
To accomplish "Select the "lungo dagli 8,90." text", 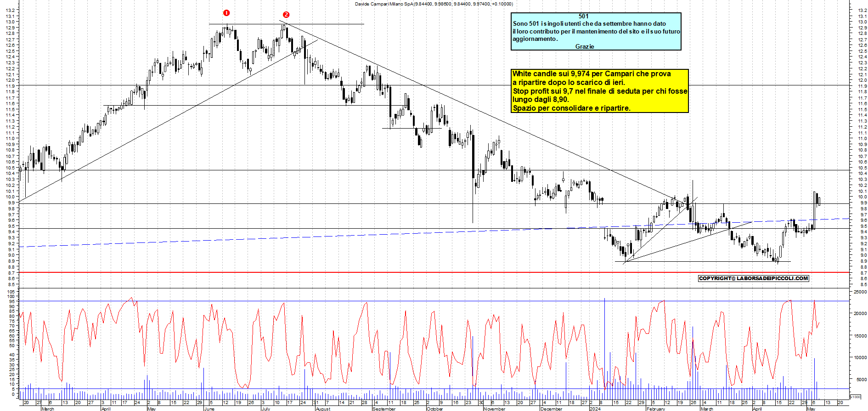I will pos(541,99).
